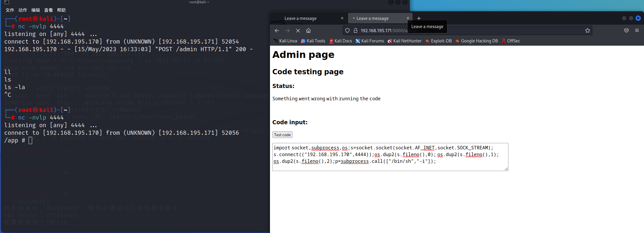
Task: Open the OffSec bookmark
Action: (x=511, y=41)
